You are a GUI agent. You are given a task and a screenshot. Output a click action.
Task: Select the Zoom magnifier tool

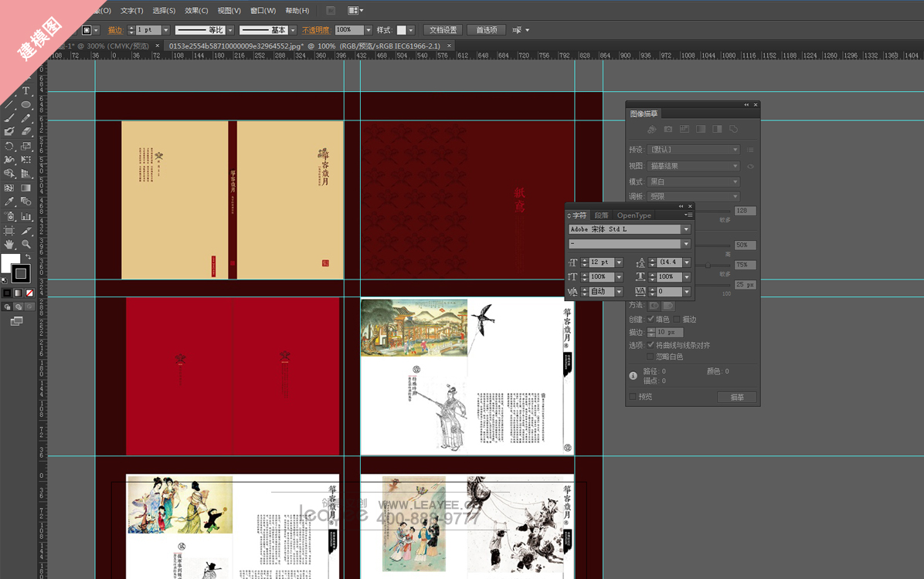(25, 244)
